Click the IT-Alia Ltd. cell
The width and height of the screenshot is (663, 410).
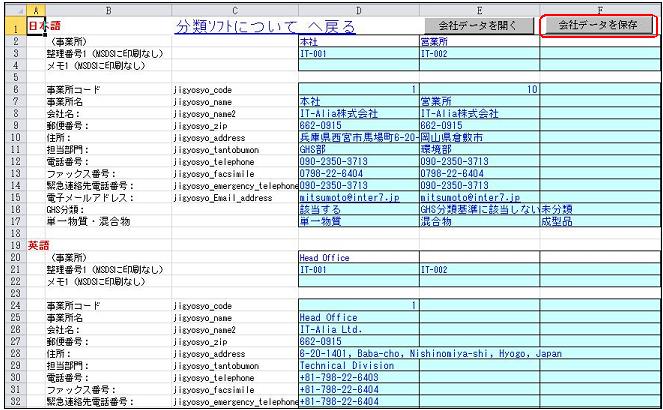[359, 329]
